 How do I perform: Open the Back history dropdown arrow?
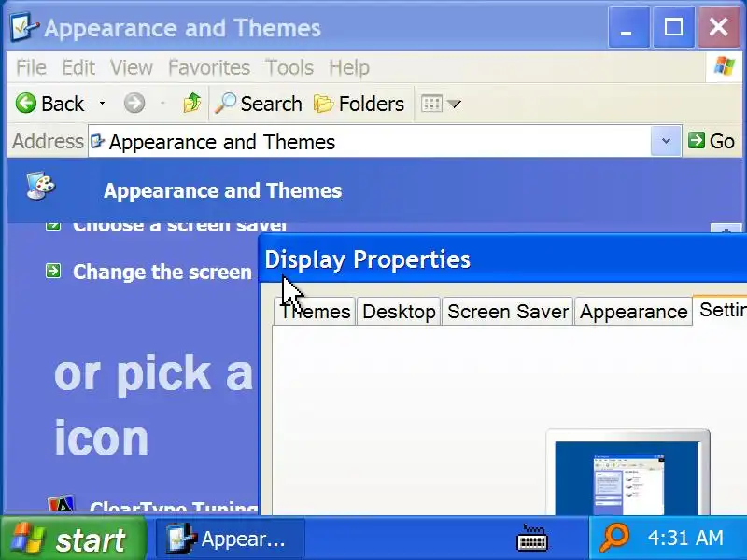pyautogui.click(x=102, y=103)
